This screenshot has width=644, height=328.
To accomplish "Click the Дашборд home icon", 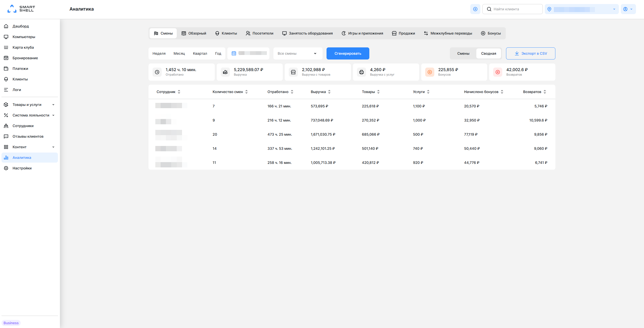I will (x=6, y=26).
